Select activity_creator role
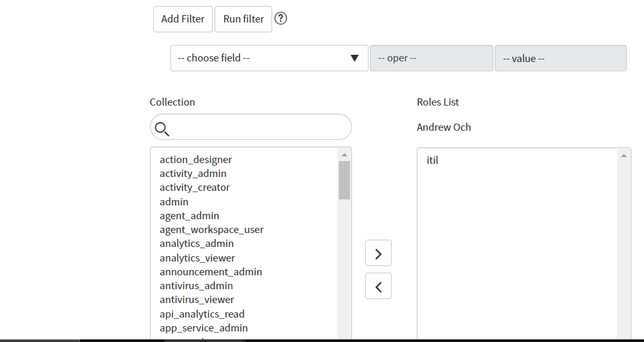Screen dimensions: 644x342 coord(195,188)
